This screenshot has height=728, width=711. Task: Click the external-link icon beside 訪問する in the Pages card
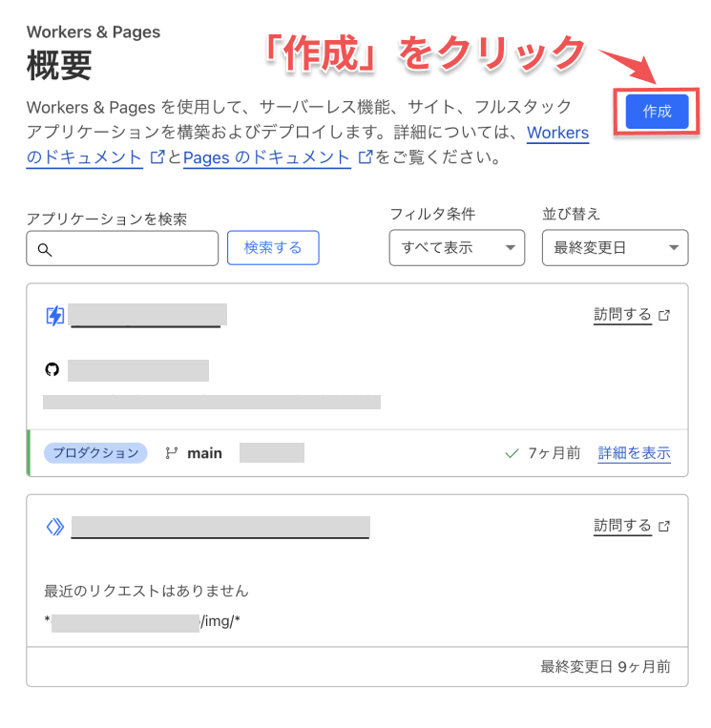tap(664, 316)
